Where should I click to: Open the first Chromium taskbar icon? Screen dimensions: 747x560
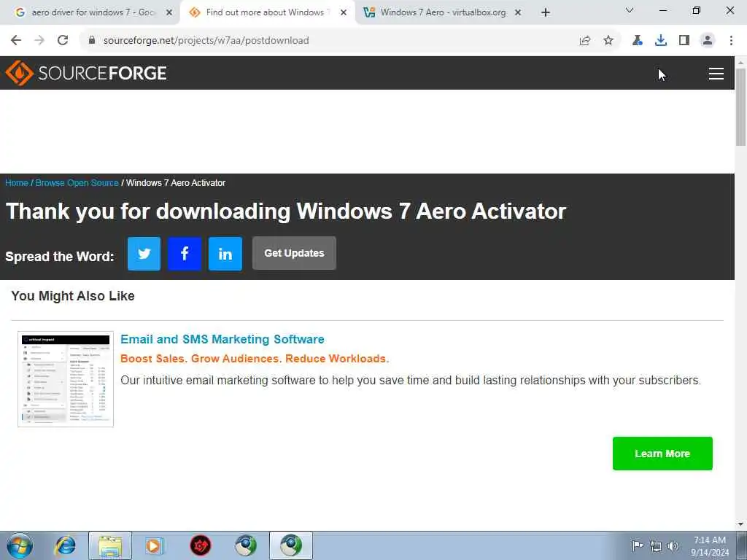point(245,545)
